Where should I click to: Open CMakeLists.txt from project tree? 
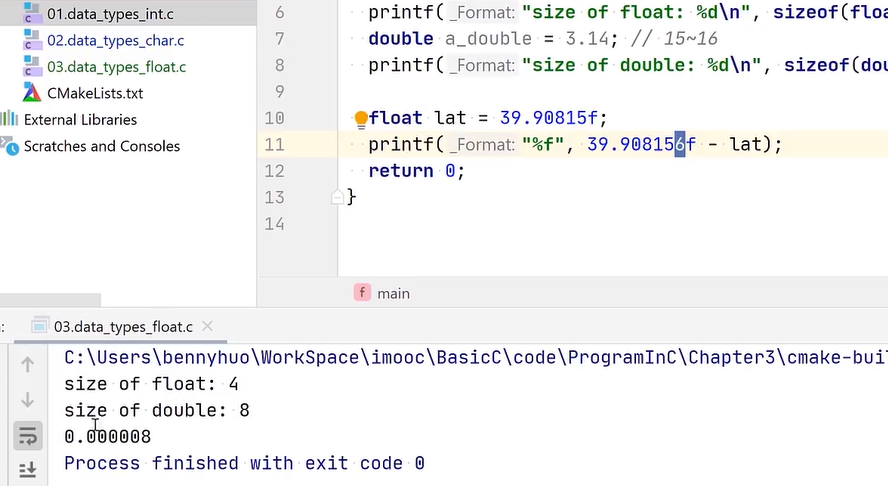95,93
